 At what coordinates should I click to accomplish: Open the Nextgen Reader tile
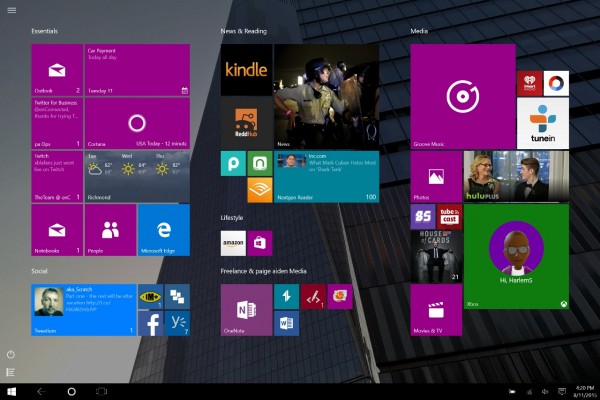pyautogui.click(x=326, y=176)
